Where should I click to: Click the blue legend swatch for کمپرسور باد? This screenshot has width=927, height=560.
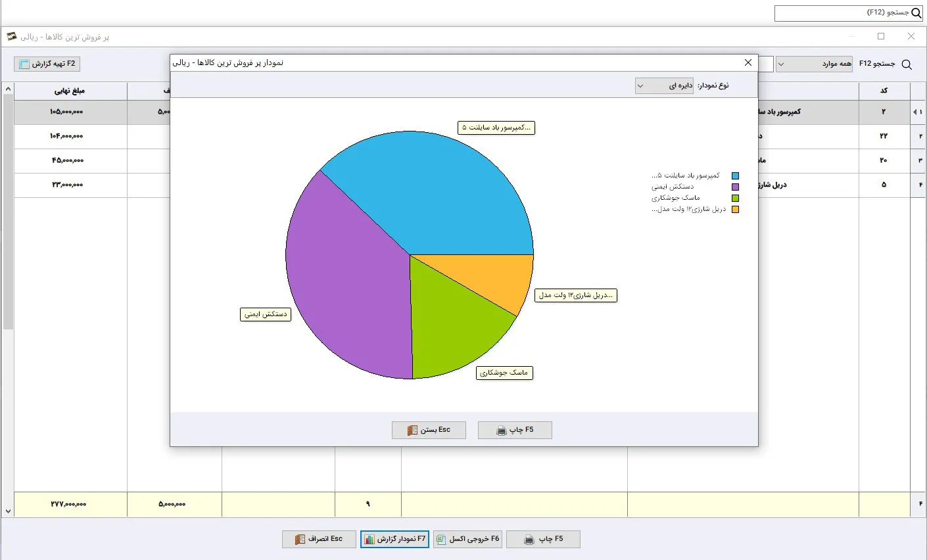(735, 176)
